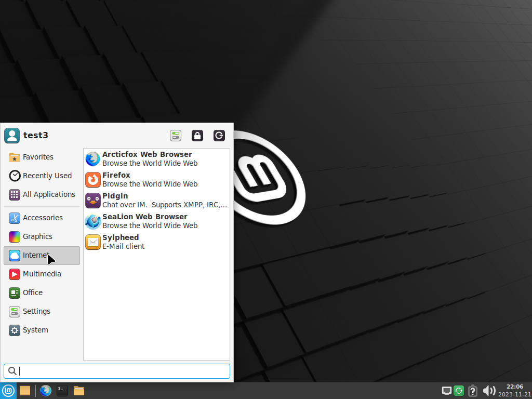The height and width of the screenshot is (399, 532).
Task: Open the Office category
Action: point(42,292)
